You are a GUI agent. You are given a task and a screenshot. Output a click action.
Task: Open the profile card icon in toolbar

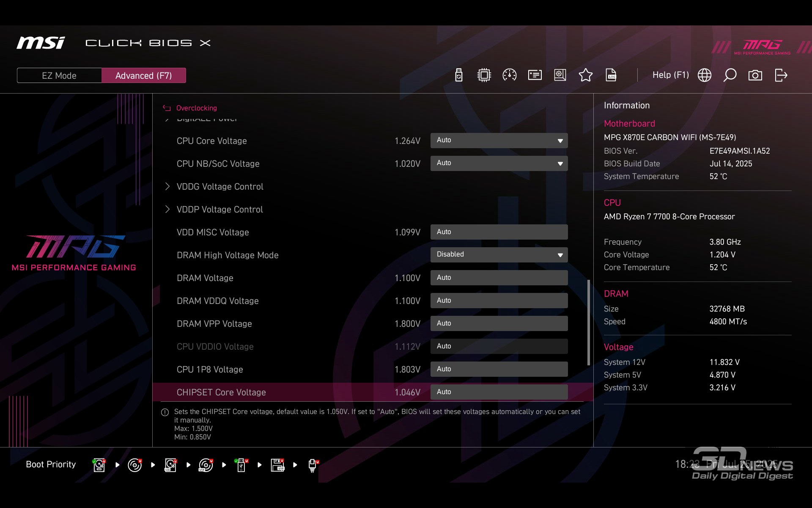tap(535, 75)
